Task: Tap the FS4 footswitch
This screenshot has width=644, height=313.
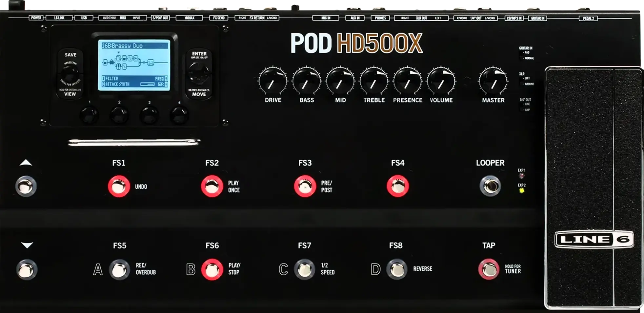Action: pyautogui.click(x=398, y=186)
